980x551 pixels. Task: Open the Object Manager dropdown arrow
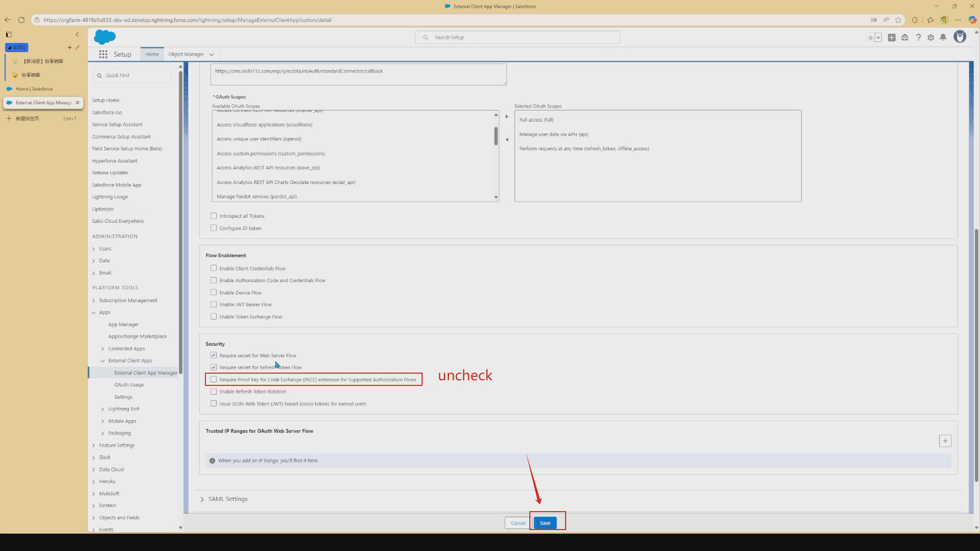click(x=212, y=55)
